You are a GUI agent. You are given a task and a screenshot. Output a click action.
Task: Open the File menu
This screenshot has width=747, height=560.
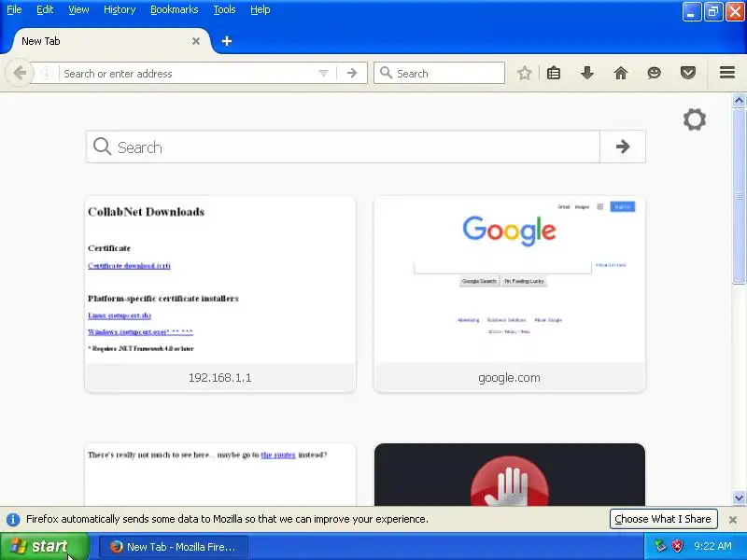pyautogui.click(x=14, y=9)
